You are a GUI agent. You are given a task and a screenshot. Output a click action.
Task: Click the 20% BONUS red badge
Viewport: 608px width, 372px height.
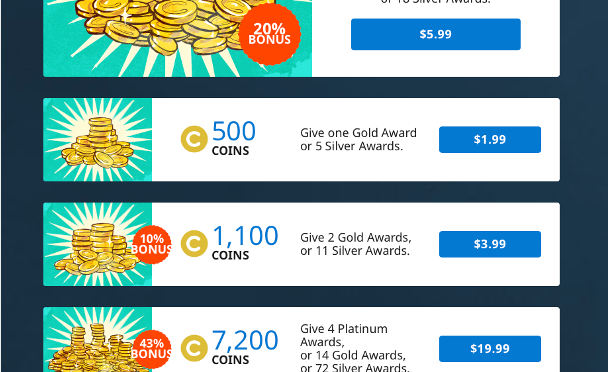pyautogui.click(x=269, y=34)
